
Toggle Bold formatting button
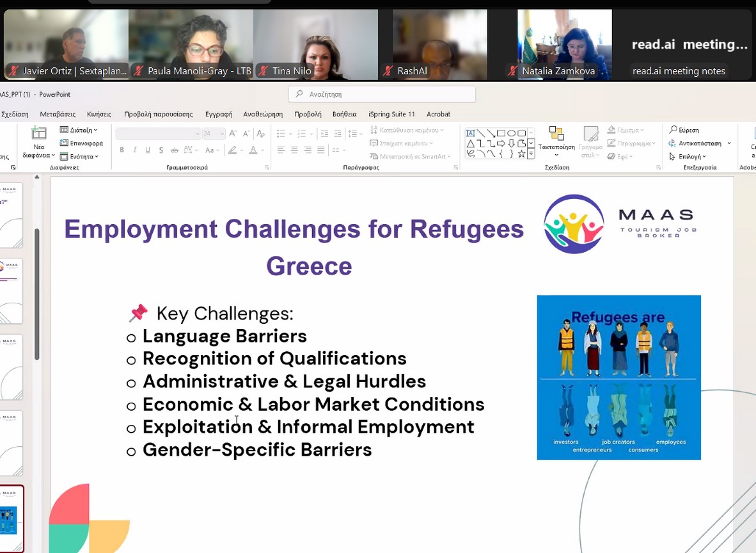pyautogui.click(x=122, y=150)
